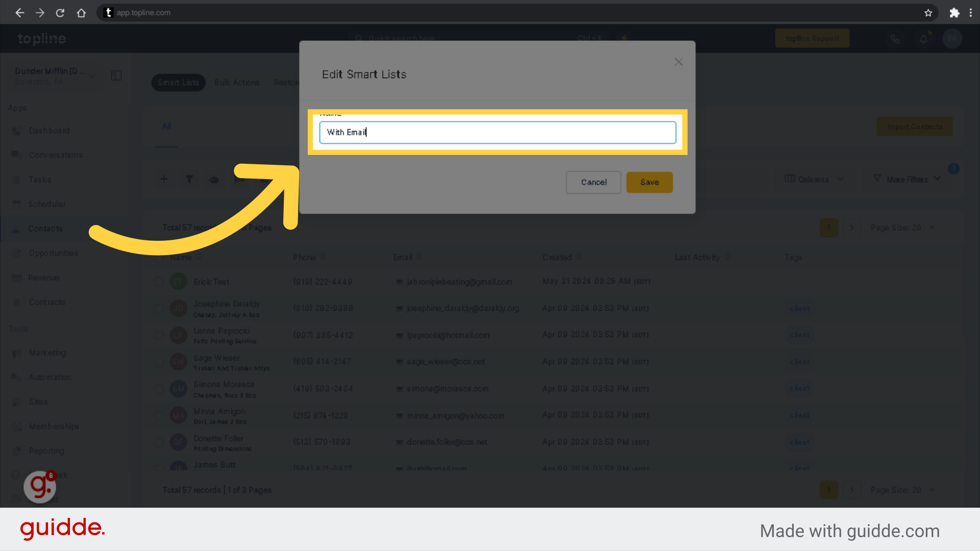Open Contacts in sidebar
The height and width of the screenshot is (551, 980).
click(x=45, y=229)
